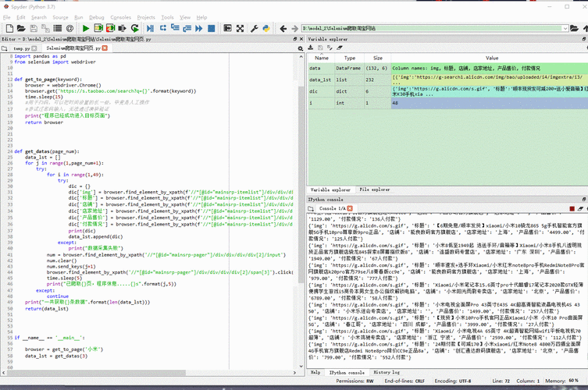
Task: Select the Variable explorer bottom tab
Action: pyautogui.click(x=330, y=190)
